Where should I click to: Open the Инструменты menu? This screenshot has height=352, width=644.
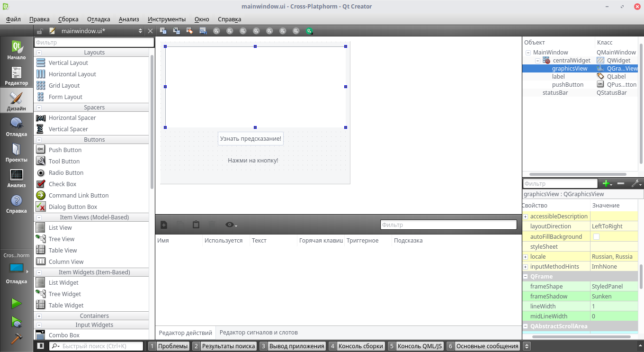point(167,19)
